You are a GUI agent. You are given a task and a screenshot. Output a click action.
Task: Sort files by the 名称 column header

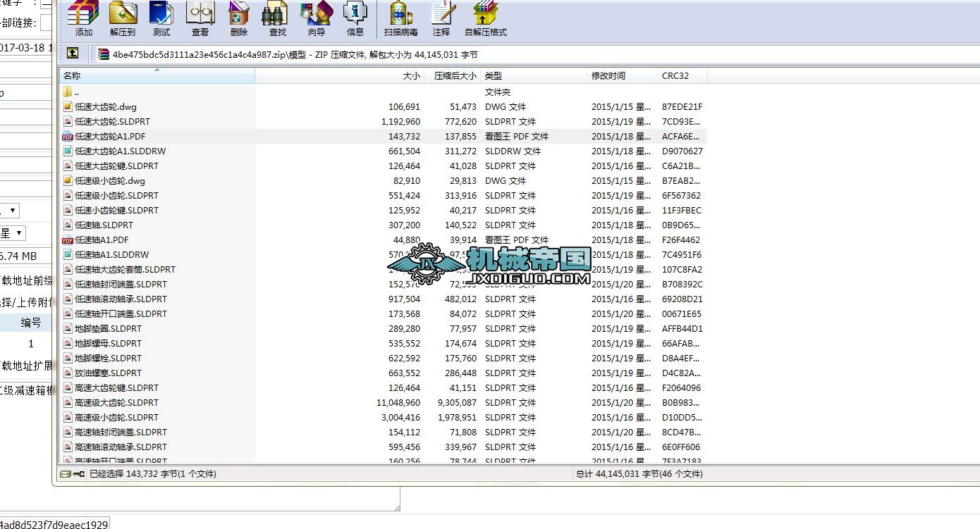[x=157, y=76]
